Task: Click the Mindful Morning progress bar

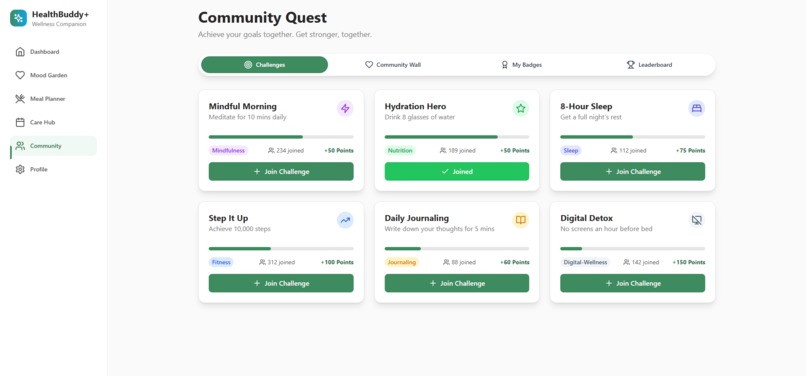Action: point(281,137)
